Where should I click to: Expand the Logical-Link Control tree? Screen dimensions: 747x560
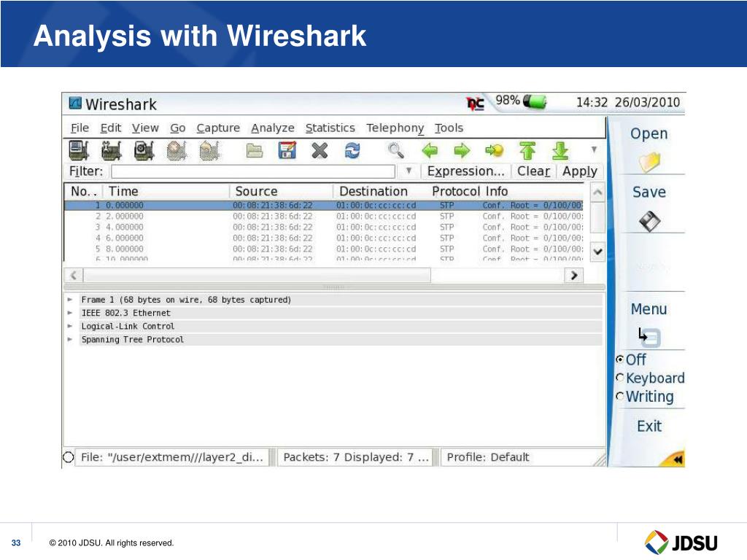[70, 326]
